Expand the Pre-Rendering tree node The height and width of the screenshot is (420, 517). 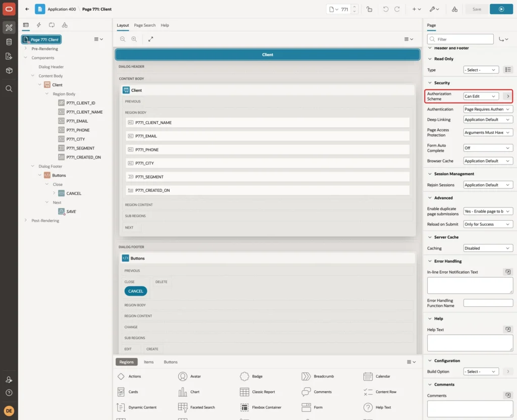(x=26, y=48)
